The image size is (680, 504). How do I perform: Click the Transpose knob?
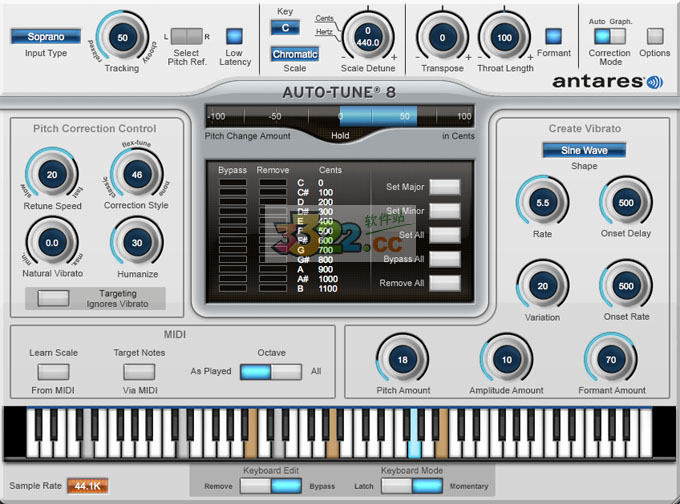point(442,38)
